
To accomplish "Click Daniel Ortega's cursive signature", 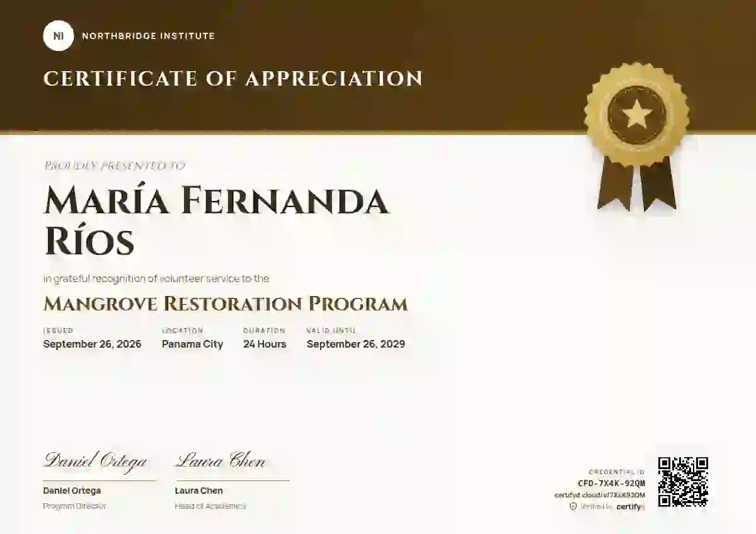I will [x=95, y=461].
